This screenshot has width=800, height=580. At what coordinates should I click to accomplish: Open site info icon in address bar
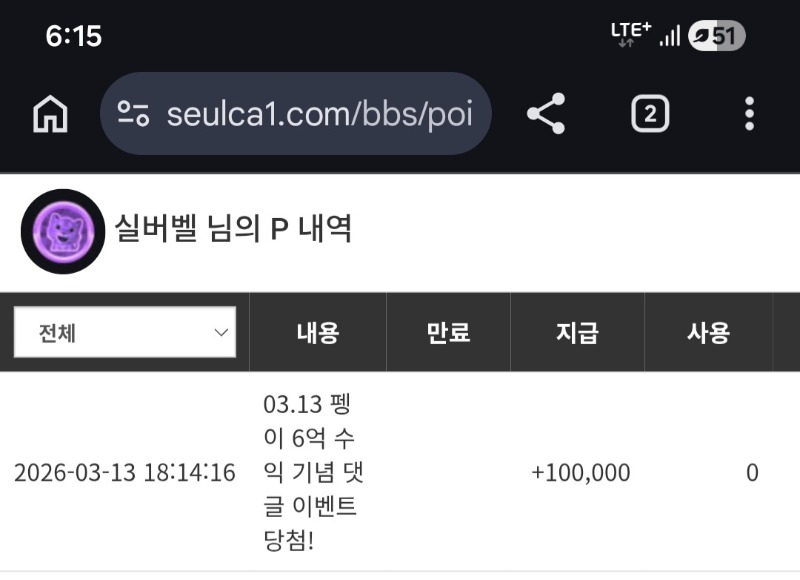click(x=133, y=114)
